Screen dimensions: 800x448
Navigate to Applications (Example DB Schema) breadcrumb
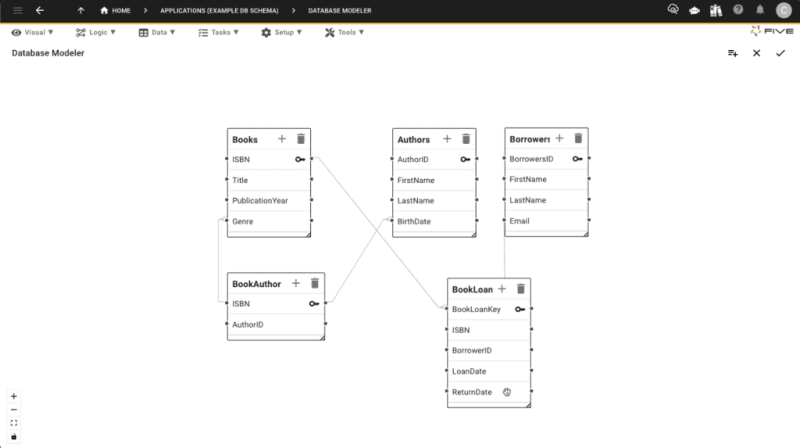(217, 10)
